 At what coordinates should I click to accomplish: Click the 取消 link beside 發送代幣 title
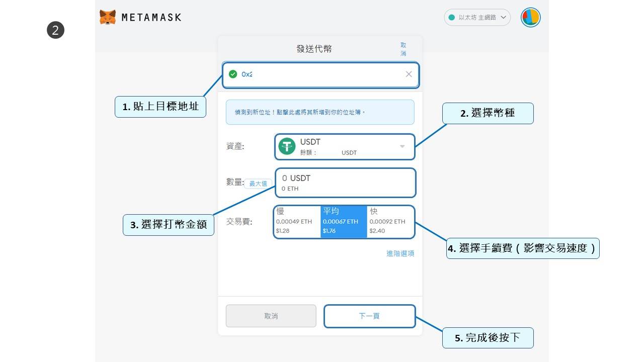(x=403, y=49)
